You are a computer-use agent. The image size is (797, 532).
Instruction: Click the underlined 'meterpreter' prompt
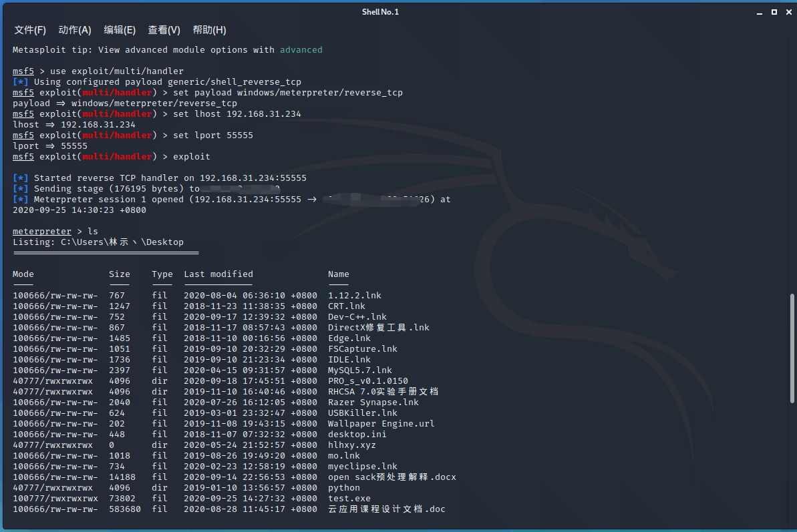click(x=41, y=231)
